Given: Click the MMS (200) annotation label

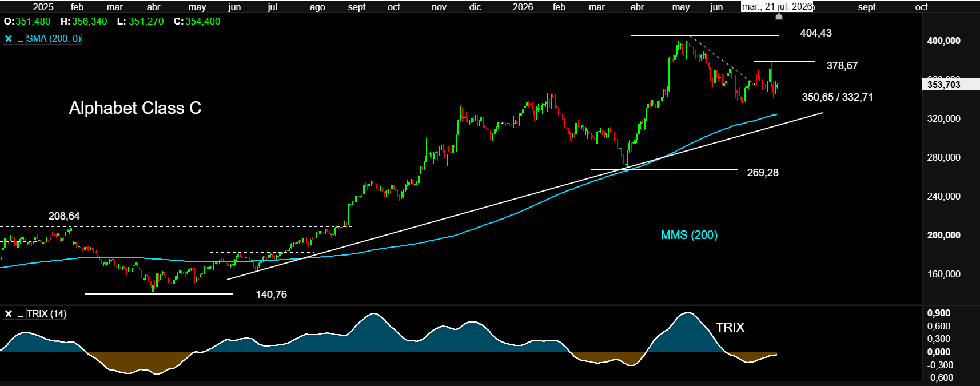Looking at the screenshot, I should pos(689,235).
